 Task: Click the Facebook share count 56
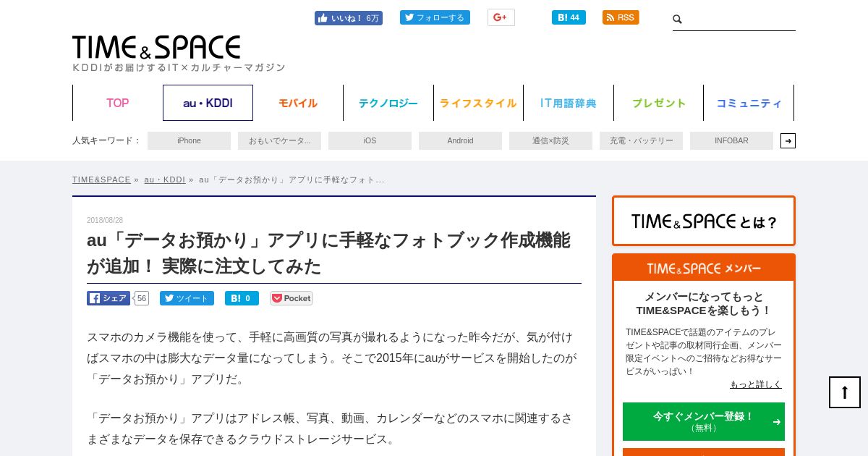[x=141, y=298]
